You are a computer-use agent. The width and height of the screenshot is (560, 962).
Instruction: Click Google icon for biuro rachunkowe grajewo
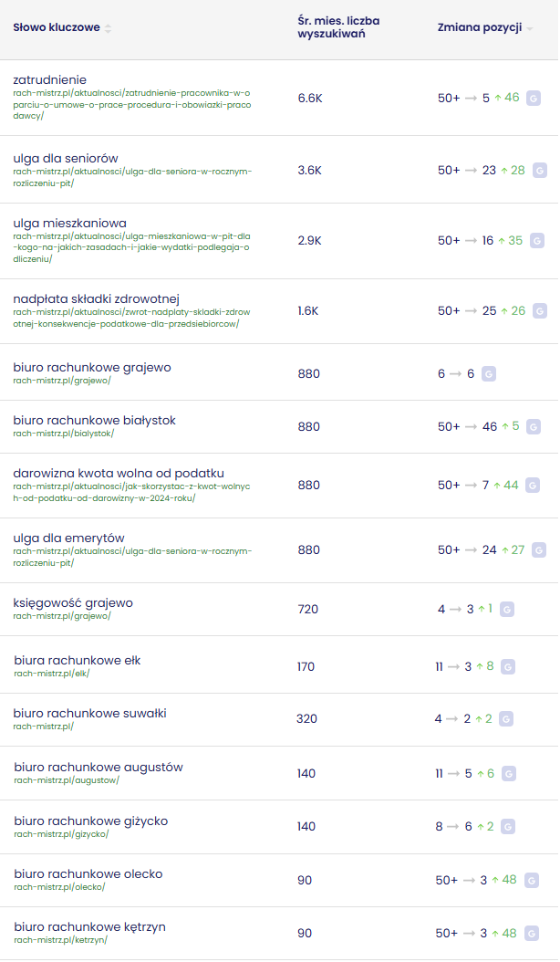pos(488,374)
